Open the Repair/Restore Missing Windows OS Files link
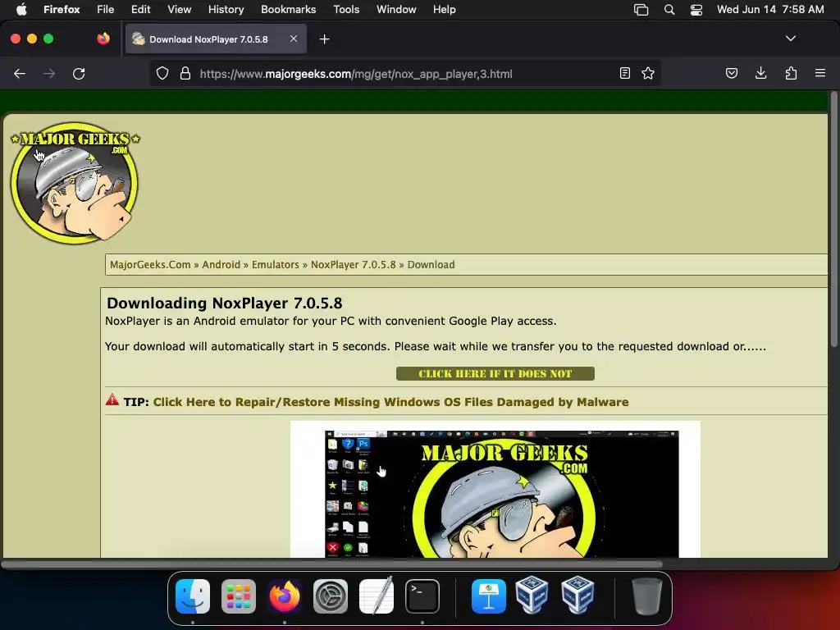Screen dimensions: 840x630 click(x=390, y=402)
